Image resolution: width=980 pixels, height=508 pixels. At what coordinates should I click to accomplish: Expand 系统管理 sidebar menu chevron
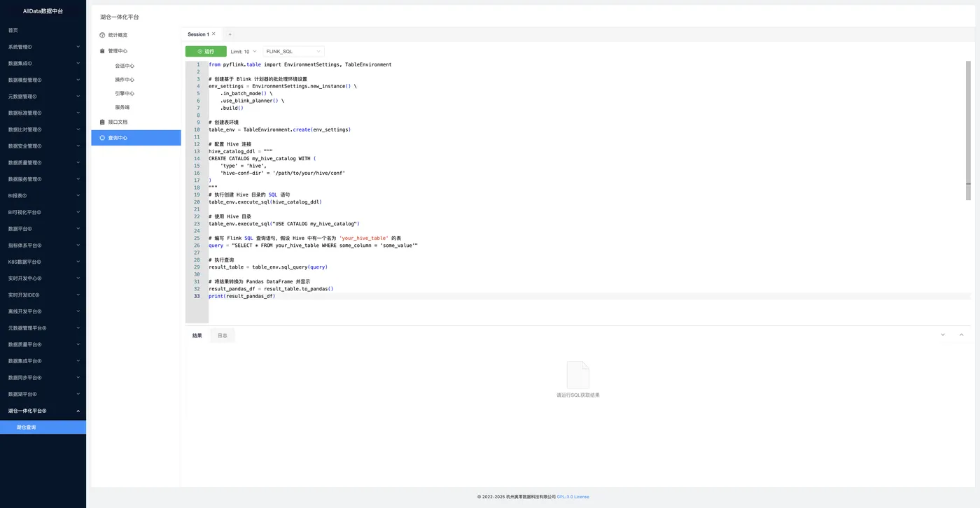[78, 47]
